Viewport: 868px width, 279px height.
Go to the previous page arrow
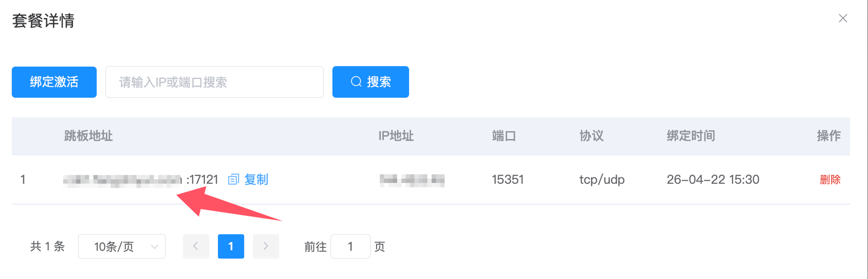coord(196,246)
